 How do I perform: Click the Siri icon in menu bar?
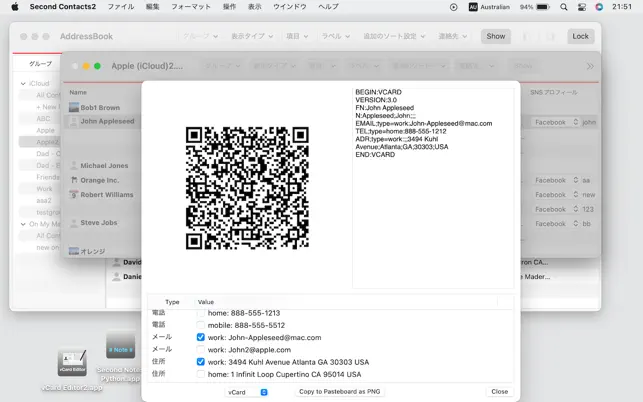pos(599,7)
